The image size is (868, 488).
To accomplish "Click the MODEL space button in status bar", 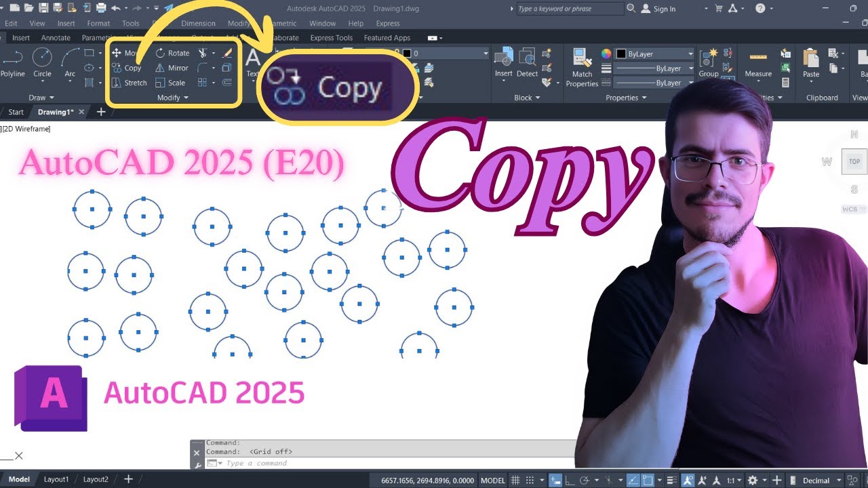I will [x=493, y=480].
